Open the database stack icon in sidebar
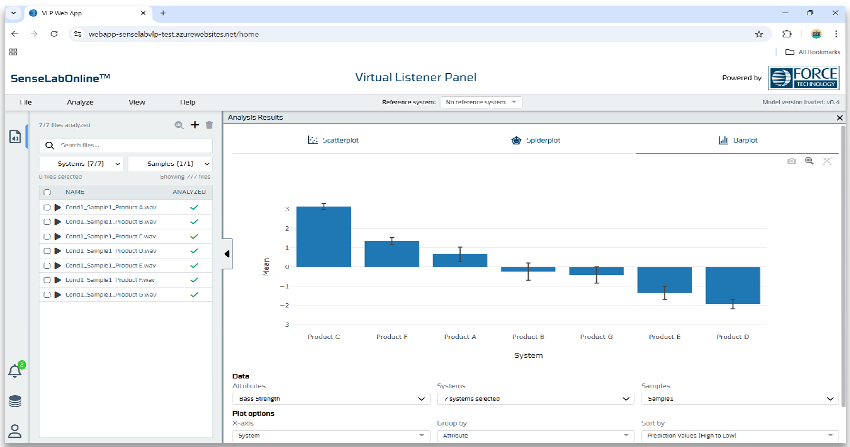Viewport: 850px width, 447px height. pyautogui.click(x=15, y=401)
